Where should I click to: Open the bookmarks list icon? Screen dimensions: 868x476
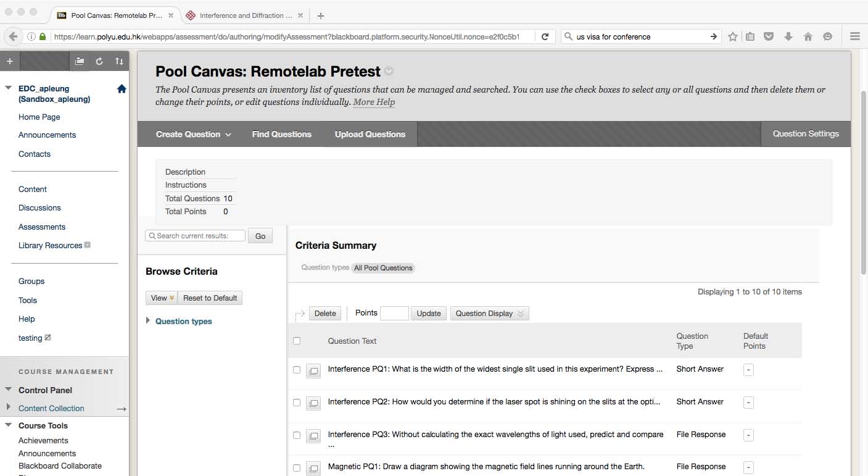pyautogui.click(x=750, y=36)
